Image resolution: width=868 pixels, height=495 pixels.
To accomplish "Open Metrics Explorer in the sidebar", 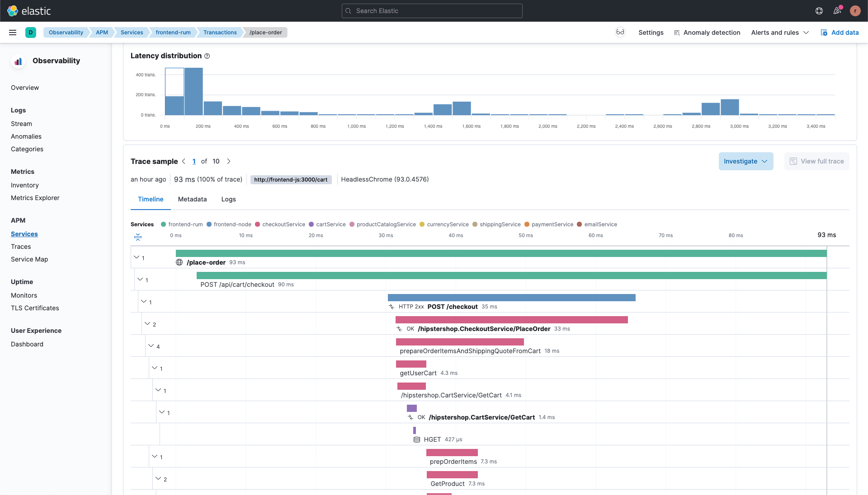I will pos(35,198).
